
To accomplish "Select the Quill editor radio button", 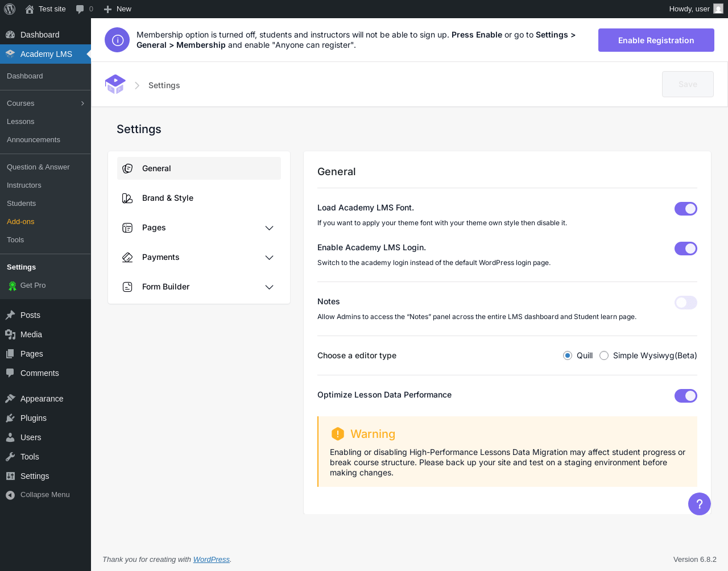I will (568, 355).
